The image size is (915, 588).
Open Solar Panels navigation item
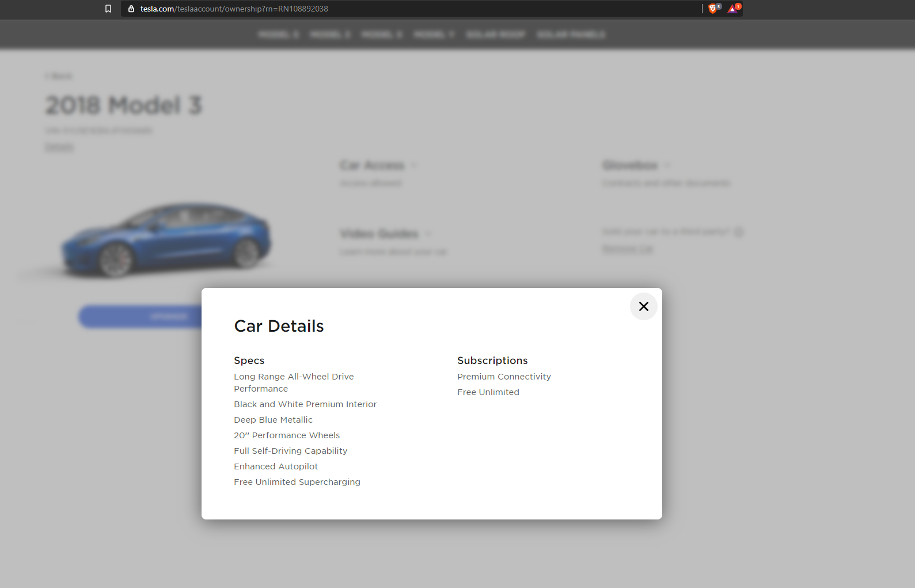tap(571, 35)
